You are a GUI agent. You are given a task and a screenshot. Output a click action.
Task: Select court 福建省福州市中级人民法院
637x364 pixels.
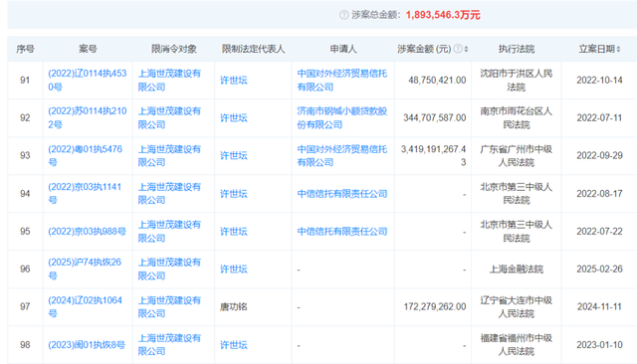click(516, 344)
